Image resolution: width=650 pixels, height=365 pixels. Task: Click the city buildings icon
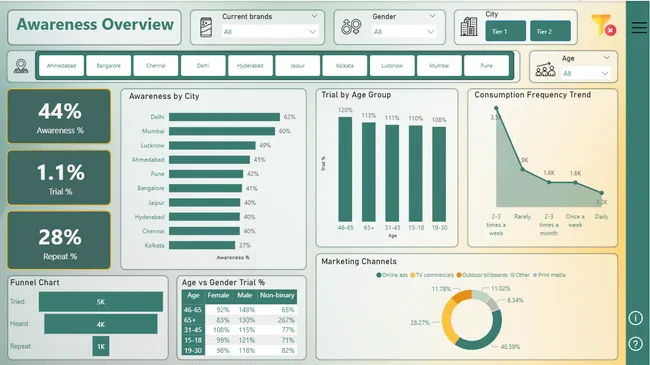pyautogui.click(x=469, y=27)
